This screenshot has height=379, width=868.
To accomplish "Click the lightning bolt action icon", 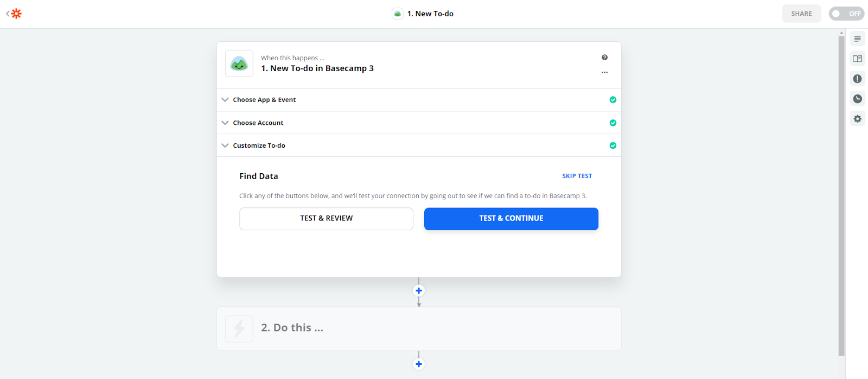I will click(239, 329).
